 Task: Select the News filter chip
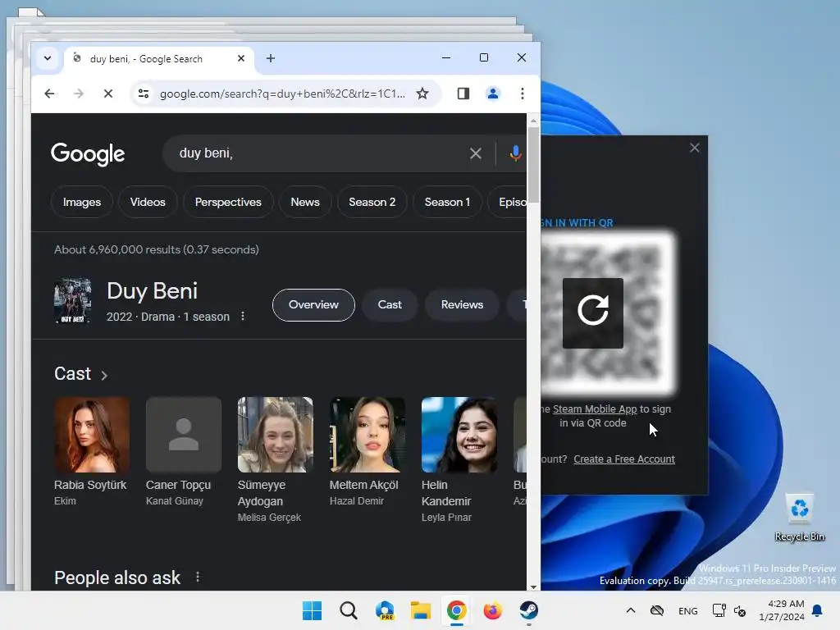pyautogui.click(x=305, y=202)
